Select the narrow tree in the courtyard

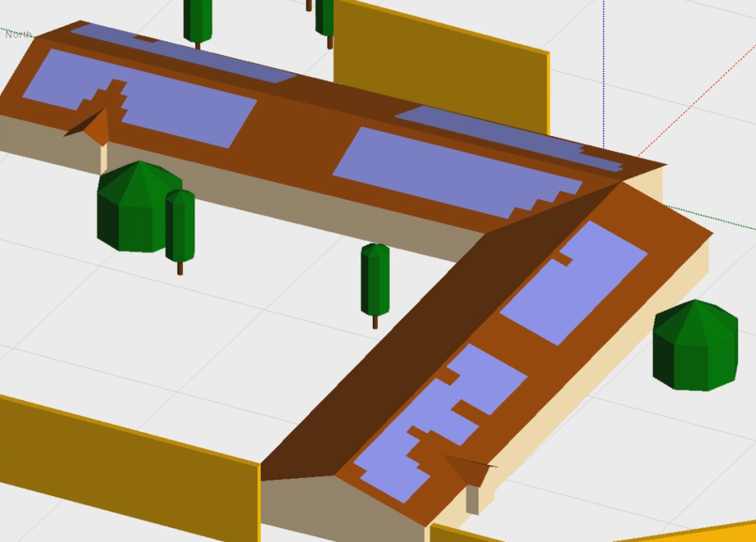pos(375,280)
